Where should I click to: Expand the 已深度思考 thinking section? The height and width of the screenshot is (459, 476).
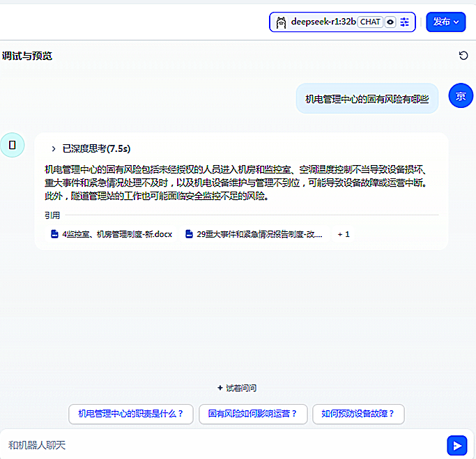[x=54, y=148]
